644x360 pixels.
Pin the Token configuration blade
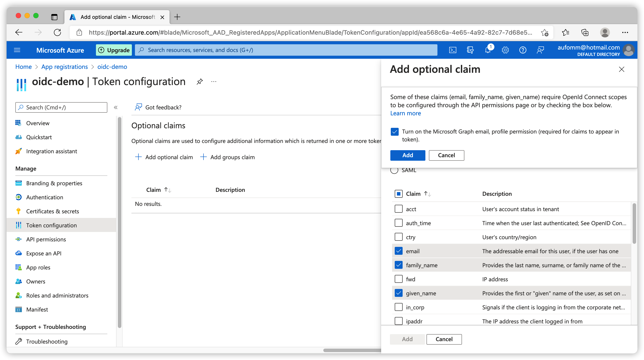pyautogui.click(x=200, y=82)
